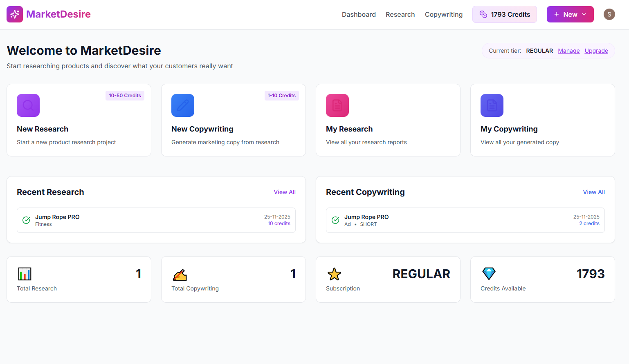Open Jump Rope PRO Fitness research entry
Image resolution: width=629 pixels, height=364 pixels.
pos(156,220)
